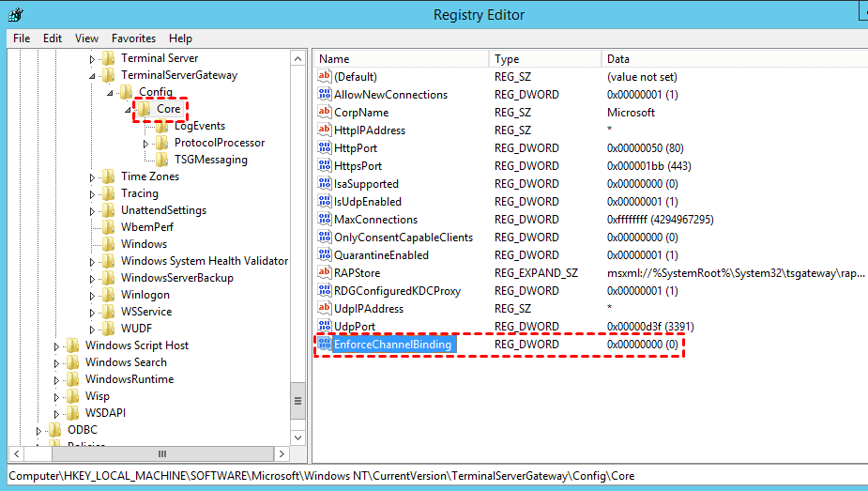Click the (Default) value icon
The image size is (868, 491).
325,77
